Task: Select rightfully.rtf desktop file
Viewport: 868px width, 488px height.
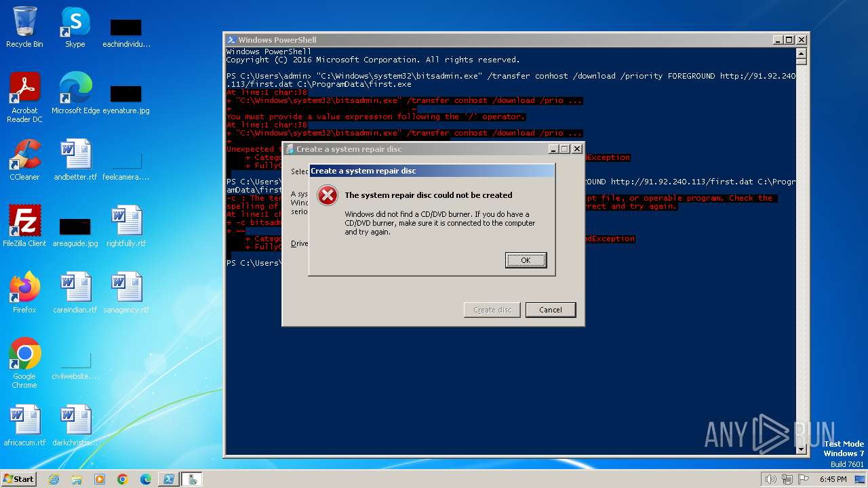Action: pos(126,226)
